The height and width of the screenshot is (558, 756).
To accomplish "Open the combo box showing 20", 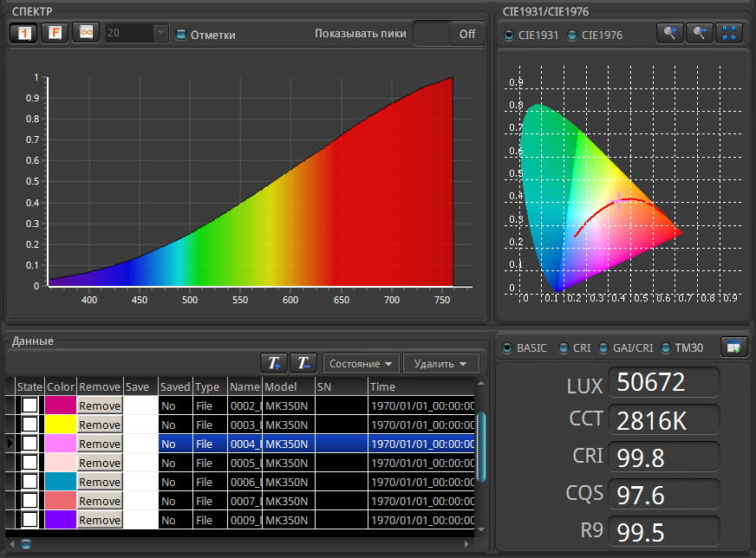I will 137,33.
